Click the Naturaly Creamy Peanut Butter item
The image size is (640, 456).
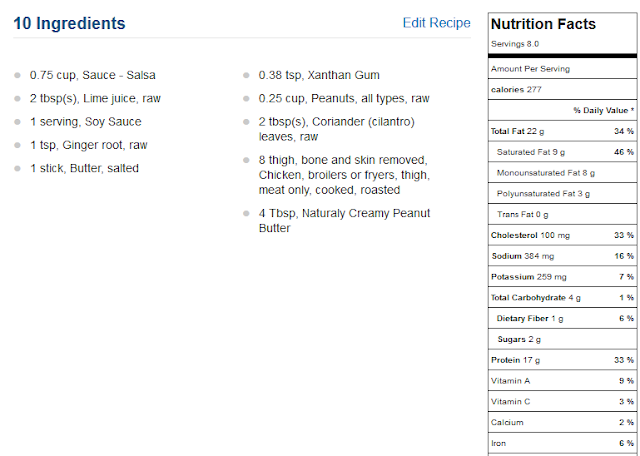[x=344, y=220]
